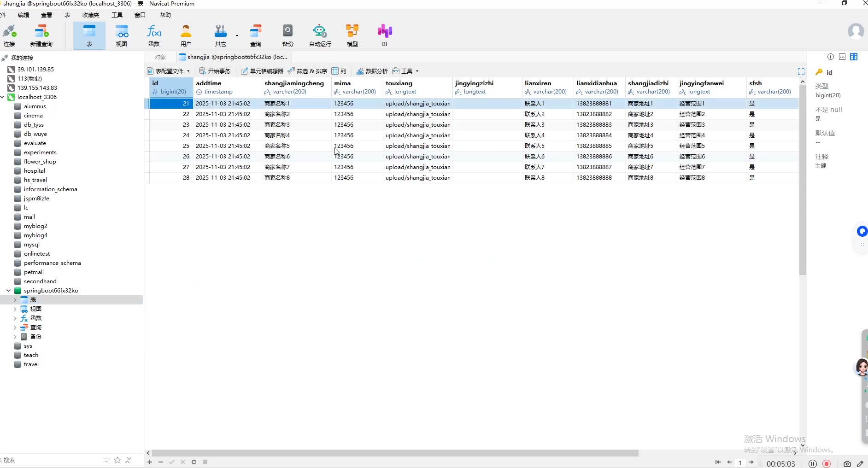Open the 表配置文件 dropdown

pyautogui.click(x=169, y=71)
